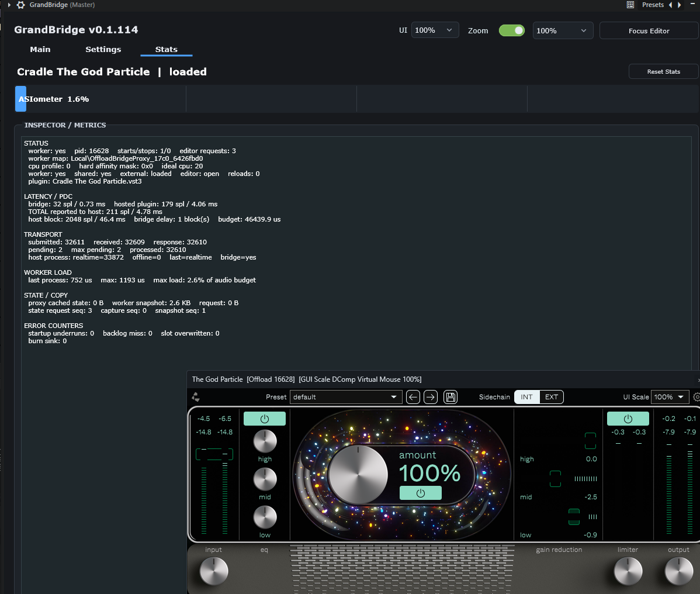The width and height of the screenshot is (700, 594).
Task: Click the Reset Stats button
Action: tap(663, 71)
